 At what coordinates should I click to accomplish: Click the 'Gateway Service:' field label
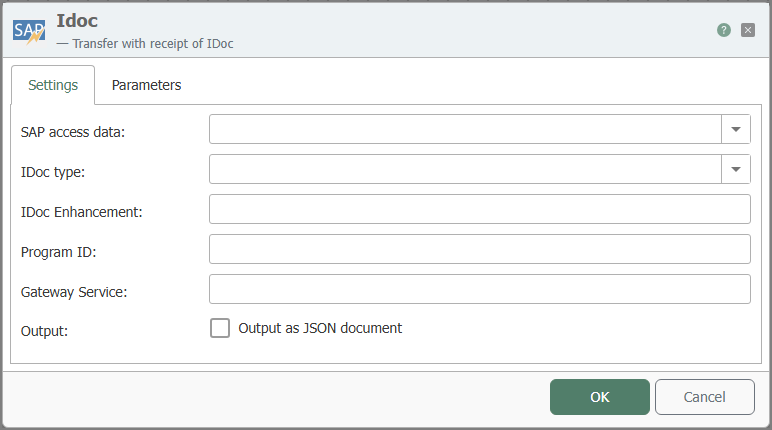[74, 292]
